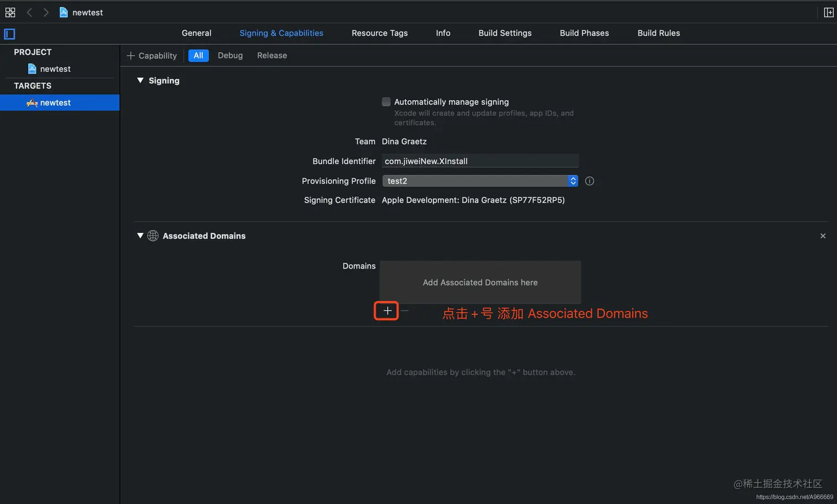
Task: Click the newtest app icon under TARGETS
Action: click(x=33, y=102)
